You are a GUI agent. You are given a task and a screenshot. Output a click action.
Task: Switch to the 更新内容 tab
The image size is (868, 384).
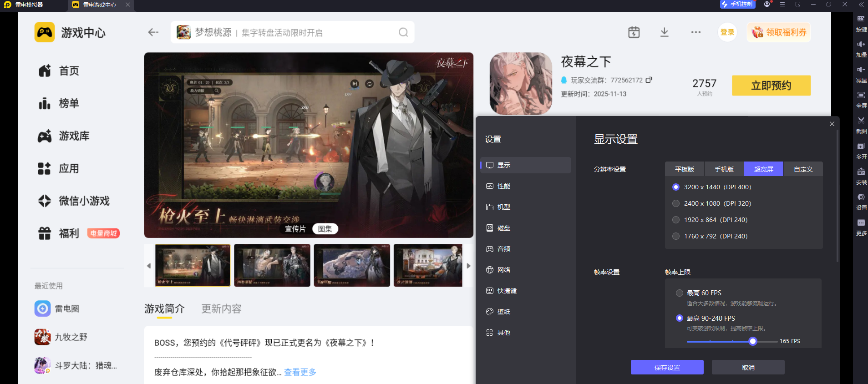221,308
